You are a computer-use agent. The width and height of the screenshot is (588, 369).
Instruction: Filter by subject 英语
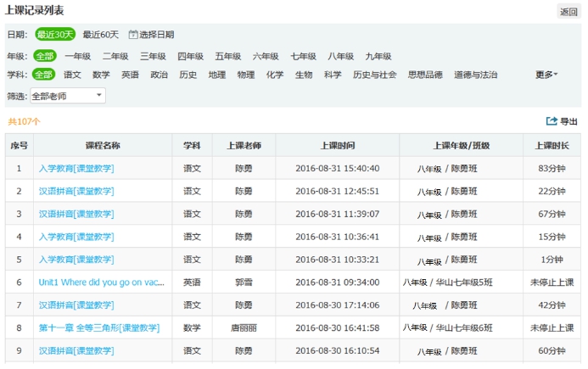coord(130,75)
